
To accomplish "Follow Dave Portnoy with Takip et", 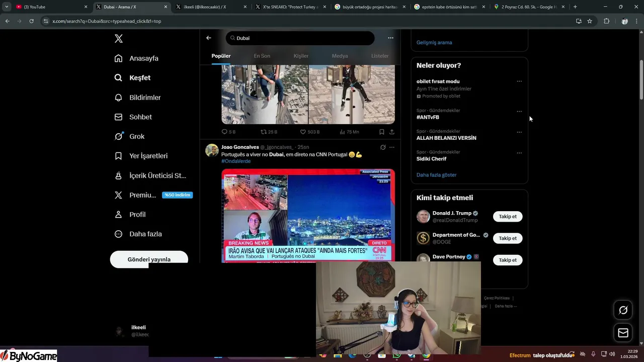I will [508, 260].
